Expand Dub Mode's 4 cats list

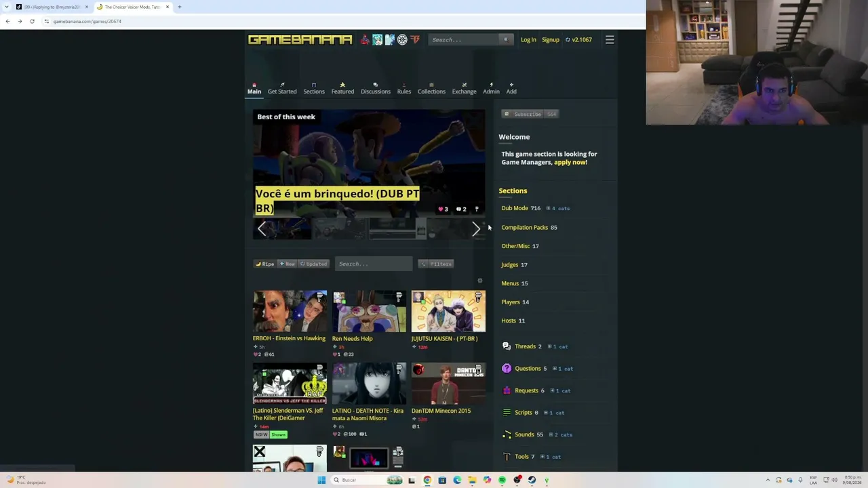558,209
